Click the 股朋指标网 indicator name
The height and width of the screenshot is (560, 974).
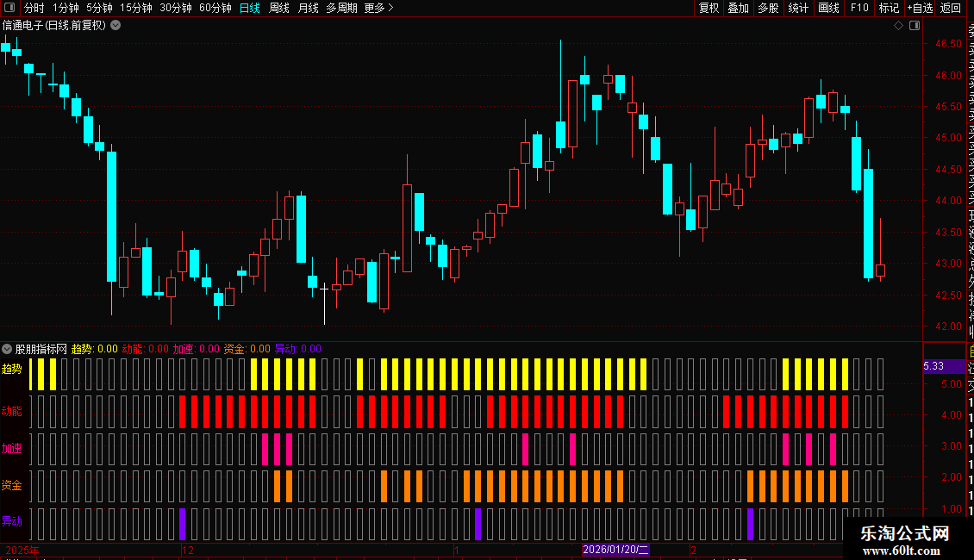pyautogui.click(x=41, y=349)
